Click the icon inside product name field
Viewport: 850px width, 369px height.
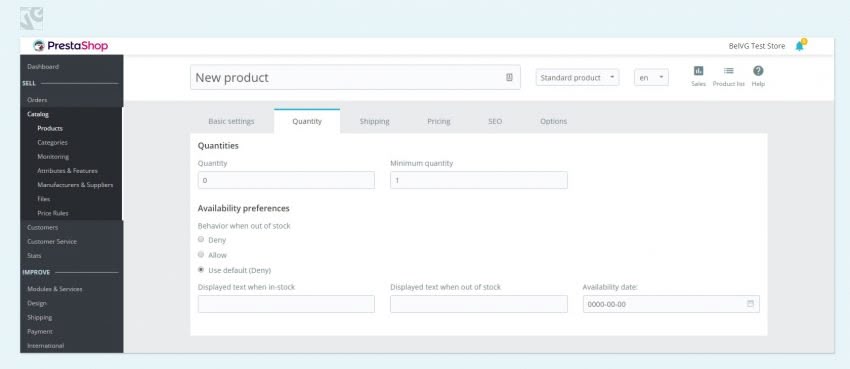(509, 77)
